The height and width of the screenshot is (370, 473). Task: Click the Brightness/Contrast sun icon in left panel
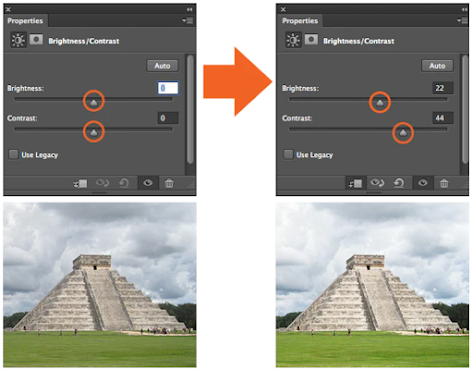[18, 40]
